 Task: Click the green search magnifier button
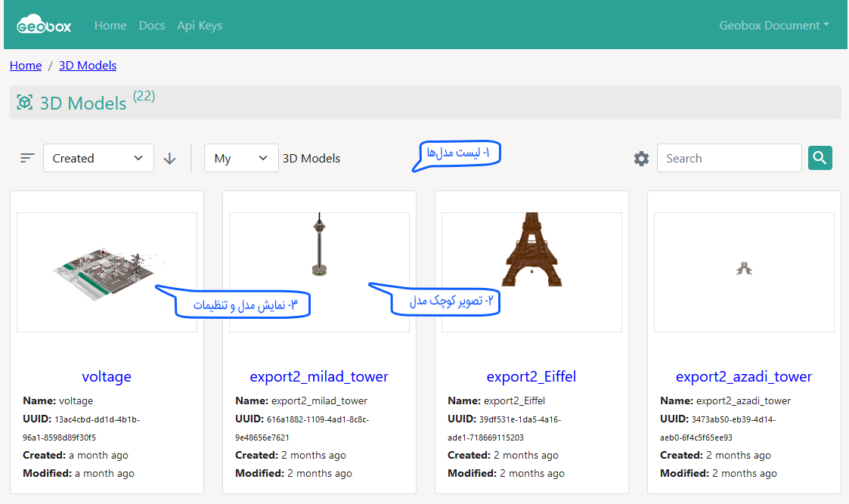click(x=820, y=158)
